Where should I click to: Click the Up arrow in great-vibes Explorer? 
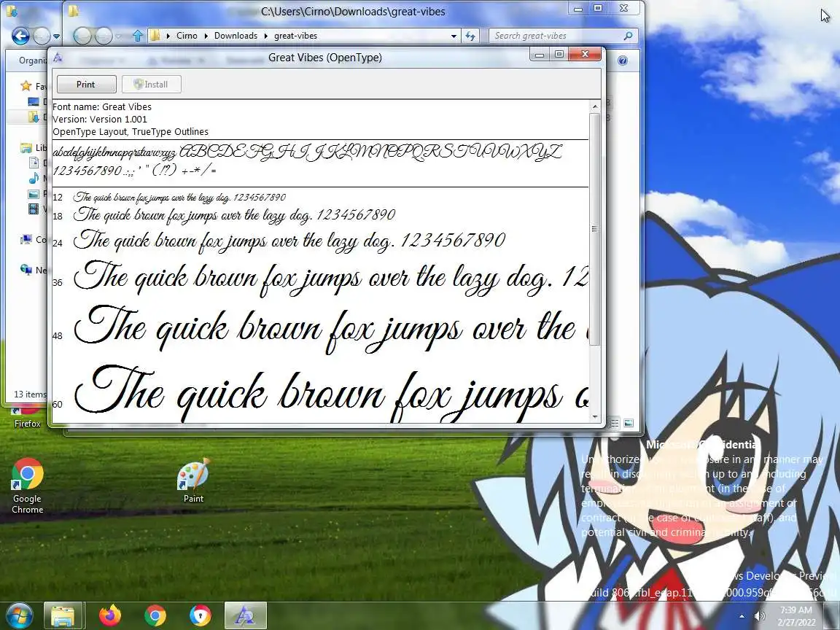point(138,36)
